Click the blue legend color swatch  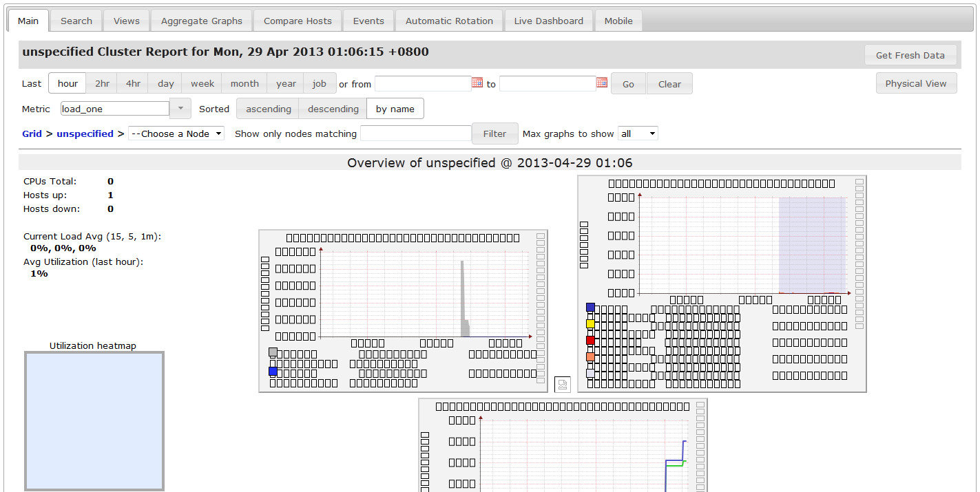click(x=590, y=308)
